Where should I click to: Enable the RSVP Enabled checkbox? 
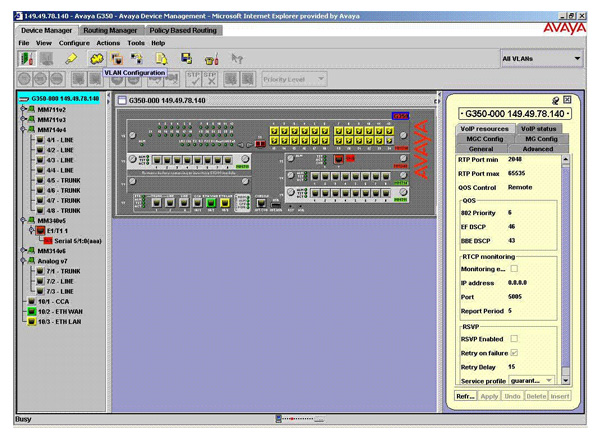pyautogui.click(x=514, y=339)
